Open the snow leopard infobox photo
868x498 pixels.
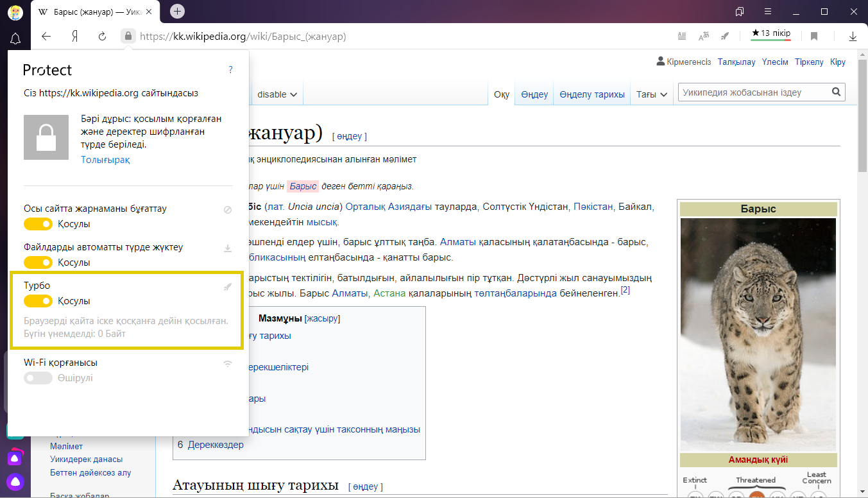758,334
